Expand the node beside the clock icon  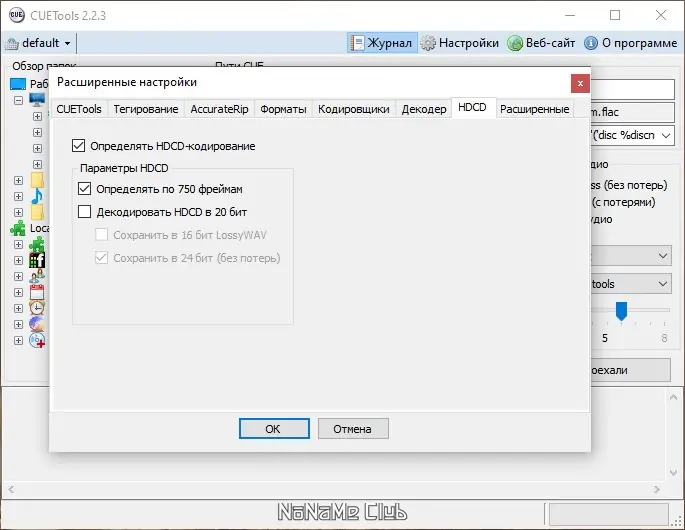(x=18, y=308)
